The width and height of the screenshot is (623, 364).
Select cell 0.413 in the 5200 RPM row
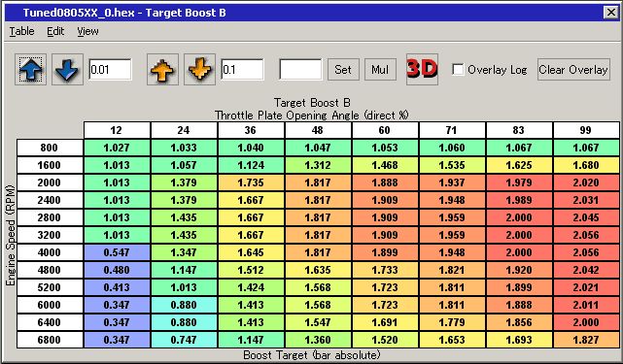pos(117,287)
